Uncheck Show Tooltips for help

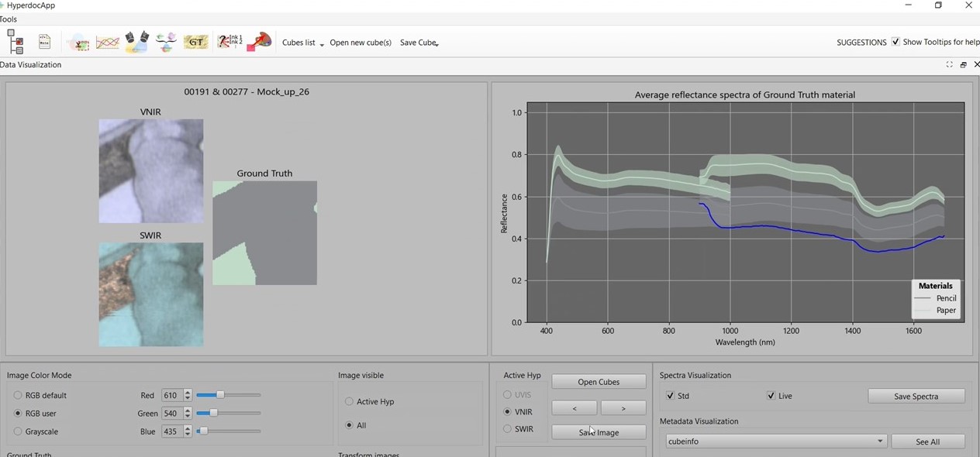point(895,42)
